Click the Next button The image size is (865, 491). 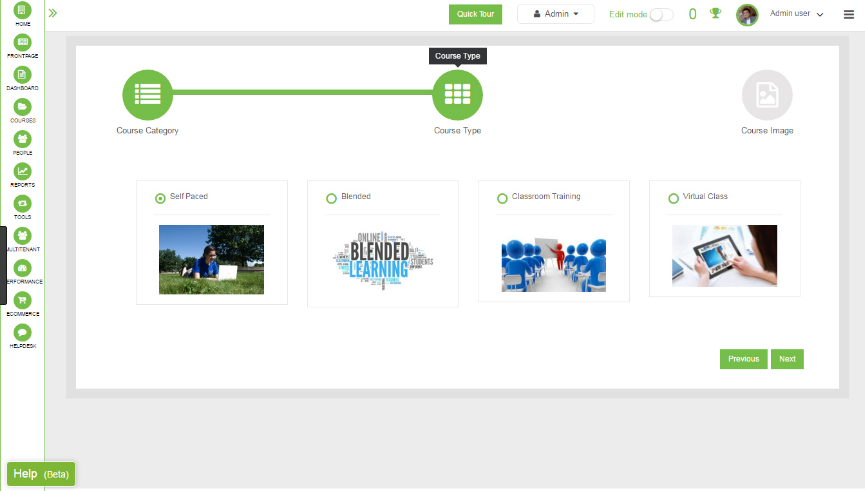[787, 359]
